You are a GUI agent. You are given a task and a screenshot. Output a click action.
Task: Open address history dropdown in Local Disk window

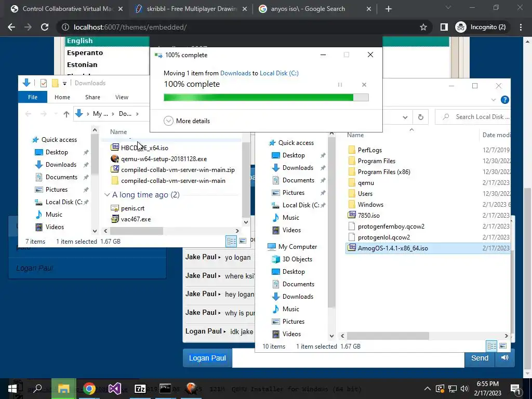405,117
